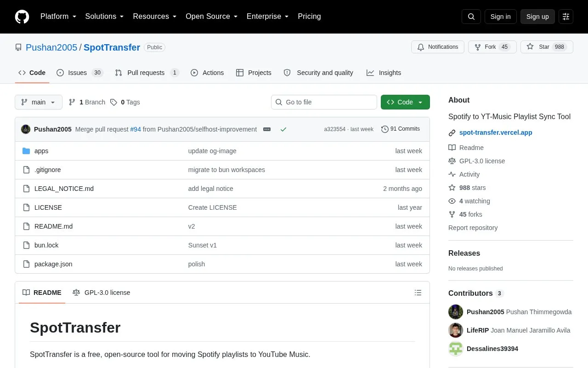This screenshot has width=588, height=368.
Task: Open the search magnifier icon
Action: [x=471, y=17]
